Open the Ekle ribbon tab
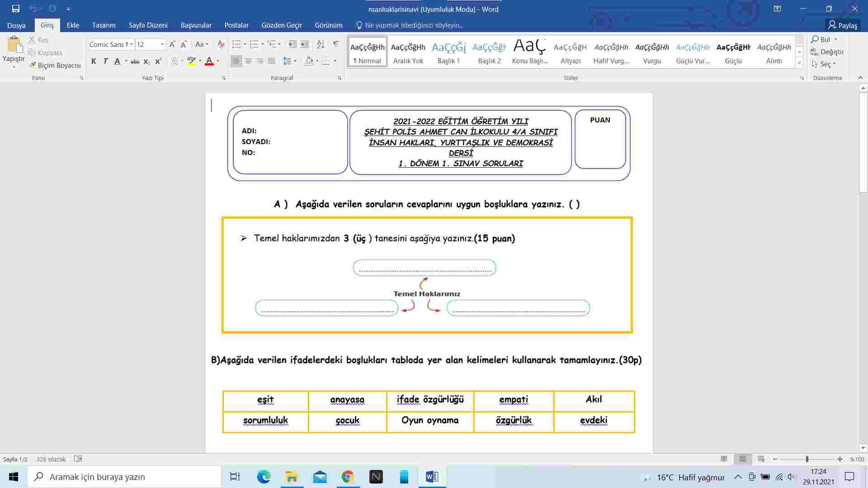868x488 pixels. [x=72, y=25]
